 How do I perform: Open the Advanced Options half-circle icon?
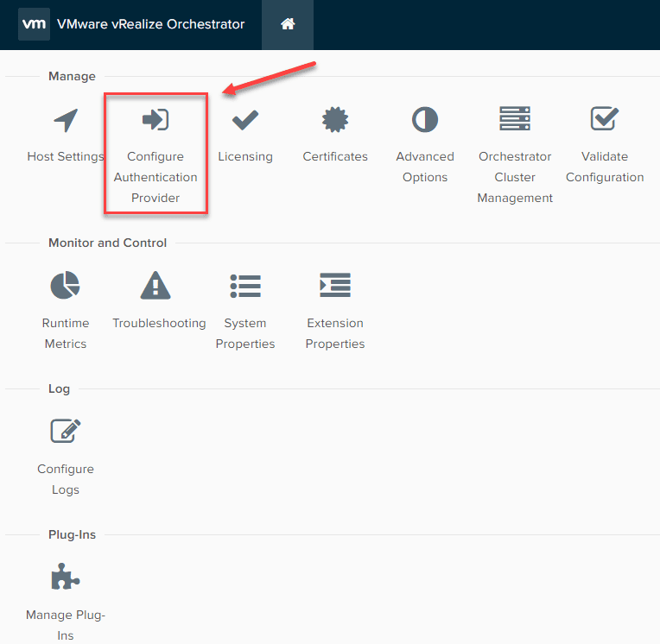click(x=425, y=120)
